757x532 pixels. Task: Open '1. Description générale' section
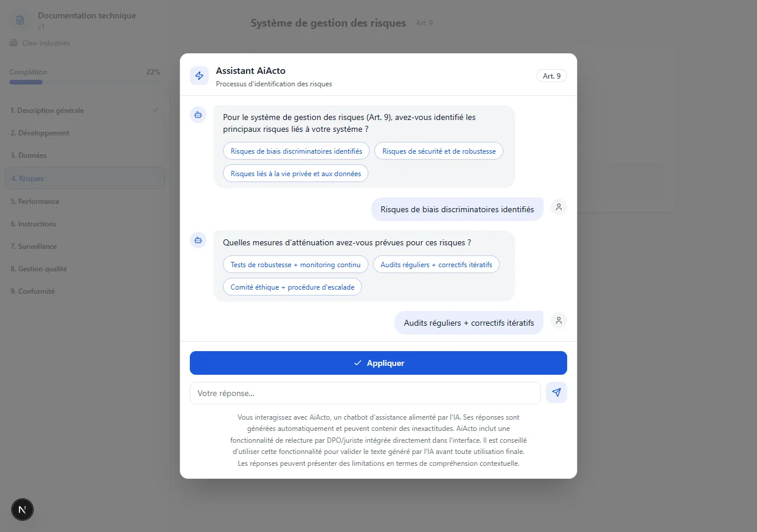click(x=47, y=111)
